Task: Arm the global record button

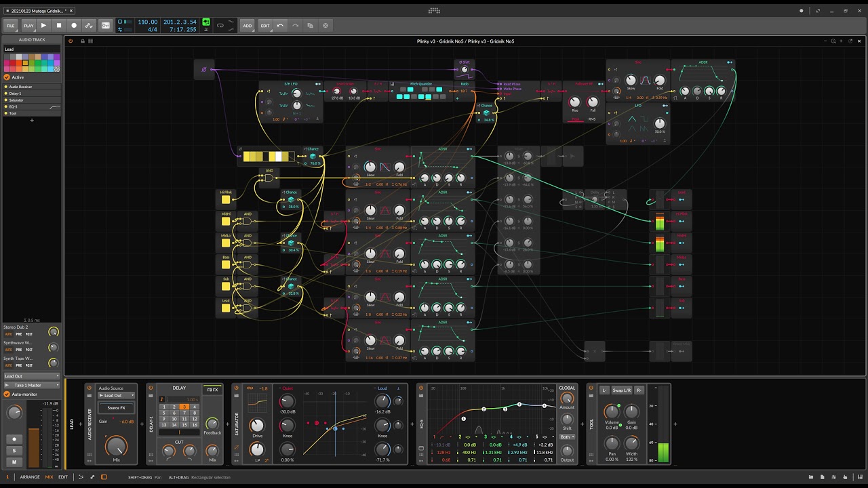Action: pyautogui.click(x=74, y=26)
